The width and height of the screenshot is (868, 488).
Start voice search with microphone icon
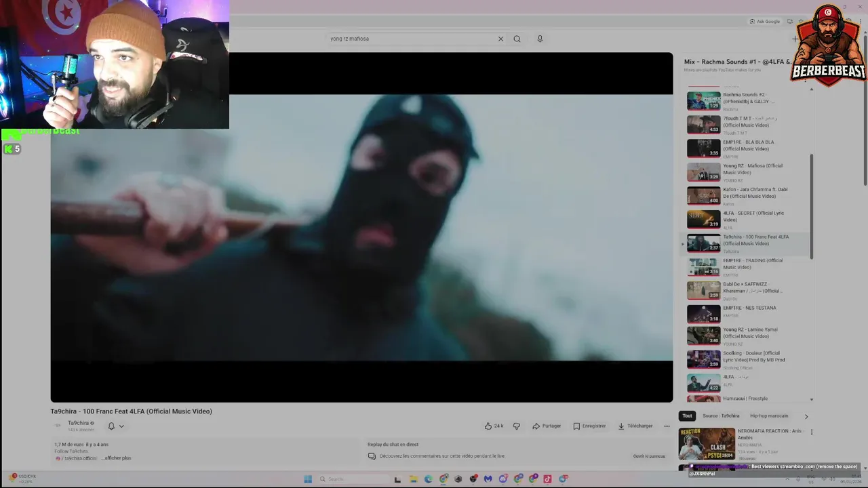coord(540,39)
